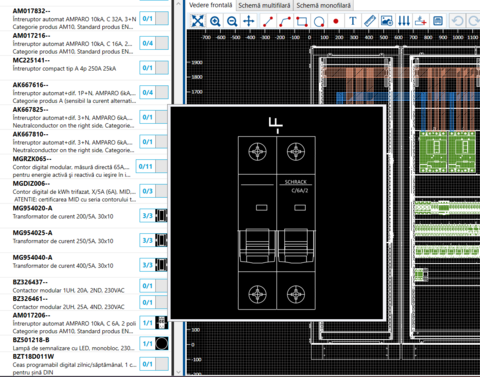Select the BZ326461-- contactor row
Image resolution: width=480 pixels, height=377 pixels.
click(85, 303)
